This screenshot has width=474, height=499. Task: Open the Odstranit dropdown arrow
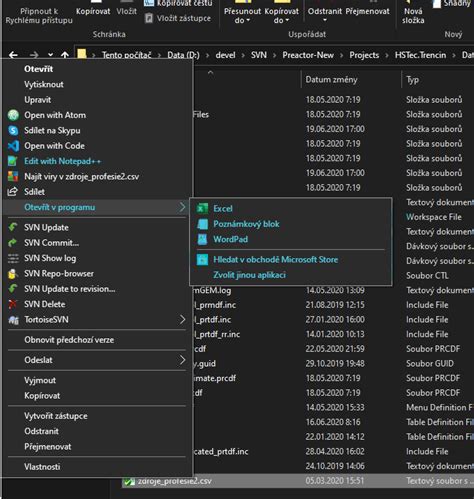coord(325,20)
